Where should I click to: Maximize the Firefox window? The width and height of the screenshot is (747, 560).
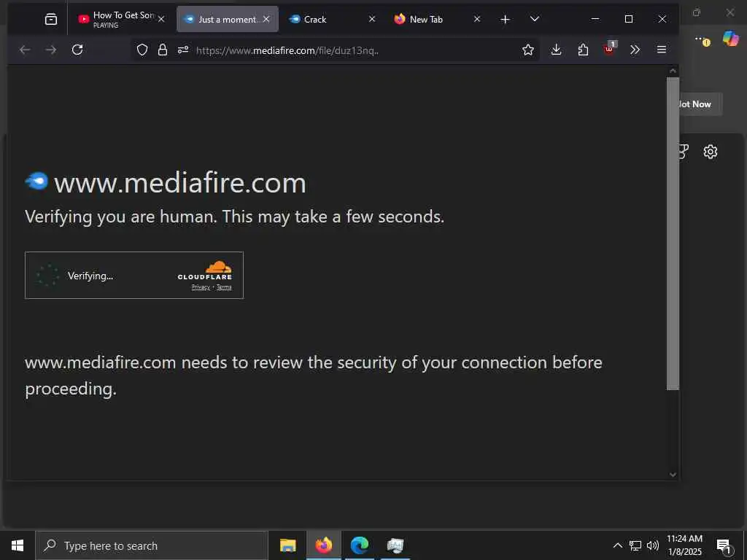click(x=629, y=19)
